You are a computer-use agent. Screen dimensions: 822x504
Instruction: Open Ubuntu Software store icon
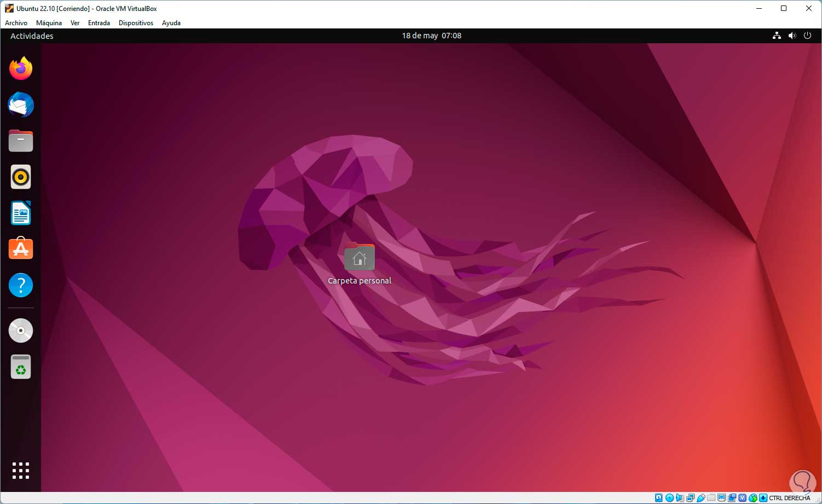21,248
